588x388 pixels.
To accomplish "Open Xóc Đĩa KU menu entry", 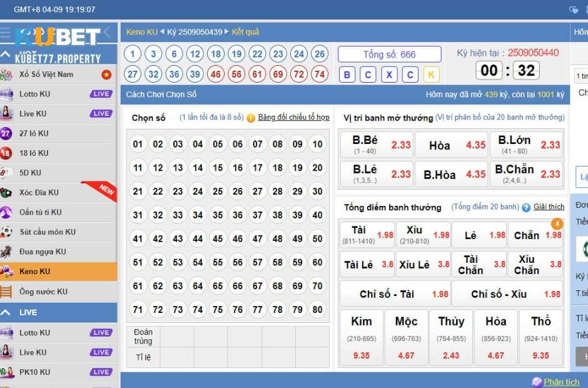I will coord(59,193).
